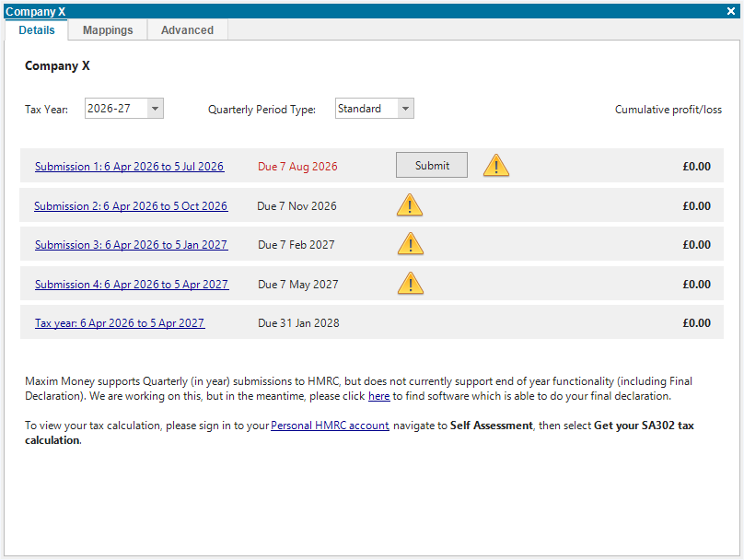Click the red 'Due 7 Aug 2026' date
The height and width of the screenshot is (560, 744).
tap(297, 167)
